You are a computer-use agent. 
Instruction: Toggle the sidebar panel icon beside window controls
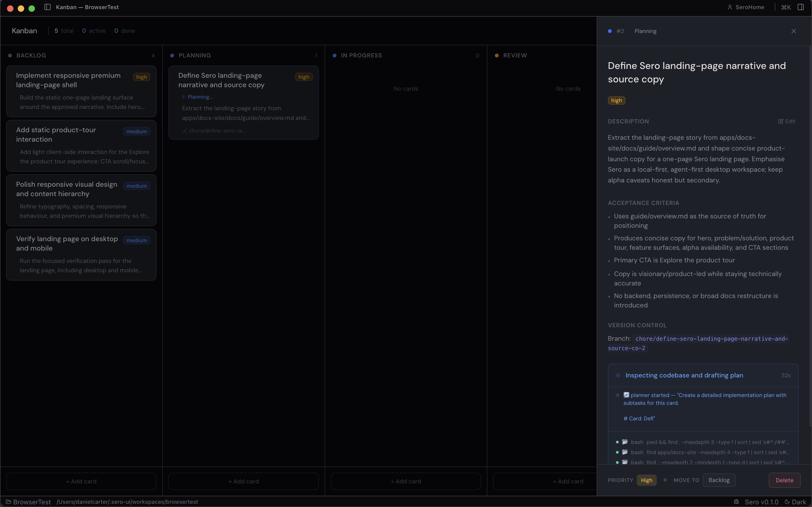[47, 7]
